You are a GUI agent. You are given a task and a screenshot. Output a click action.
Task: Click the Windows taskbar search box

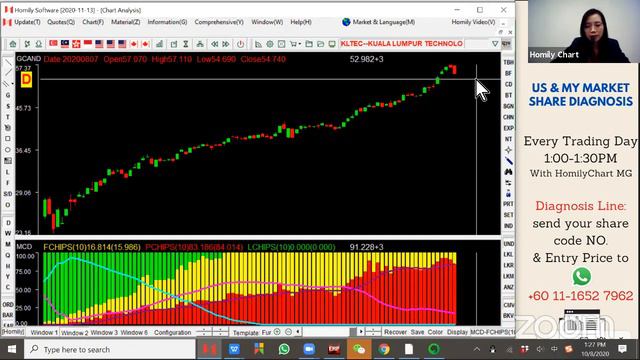(x=110, y=349)
